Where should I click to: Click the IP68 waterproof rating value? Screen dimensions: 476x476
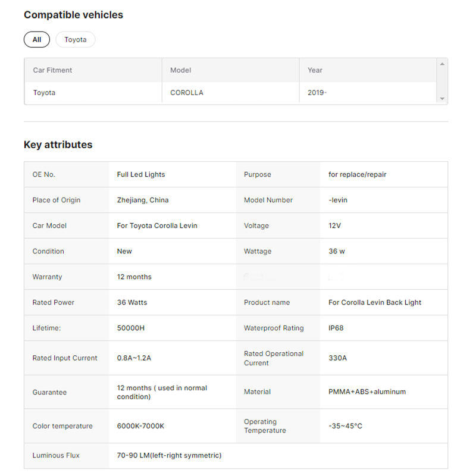pyautogui.click(x=336, y=328)
